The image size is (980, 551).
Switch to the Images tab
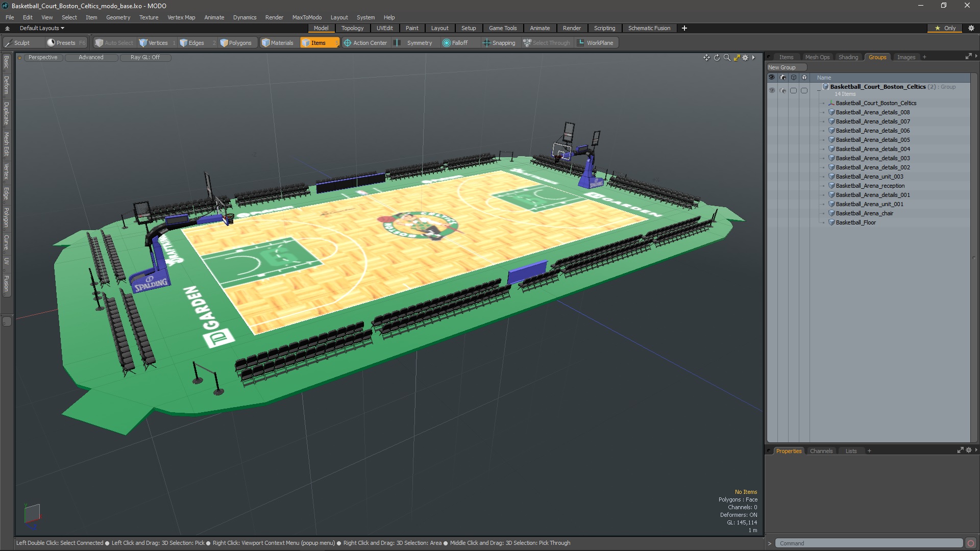click(906, 57)
